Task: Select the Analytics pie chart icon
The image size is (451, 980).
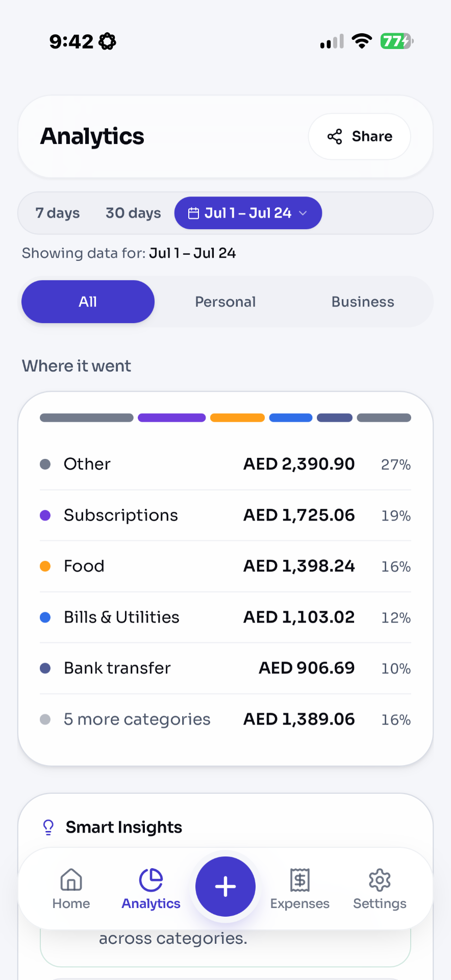Action: pyautogui.click(x=151, y=880)
